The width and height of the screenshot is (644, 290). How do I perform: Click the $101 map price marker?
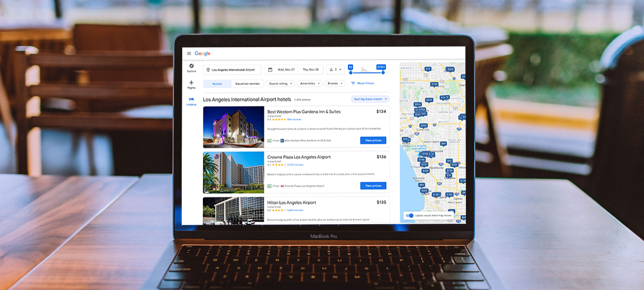pos(455,165)
